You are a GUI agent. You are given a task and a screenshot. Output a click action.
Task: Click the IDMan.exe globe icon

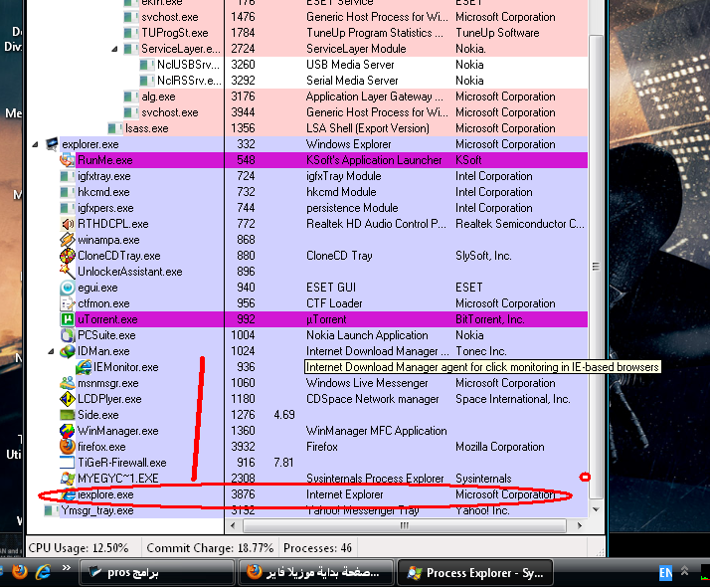click(67, 351)
